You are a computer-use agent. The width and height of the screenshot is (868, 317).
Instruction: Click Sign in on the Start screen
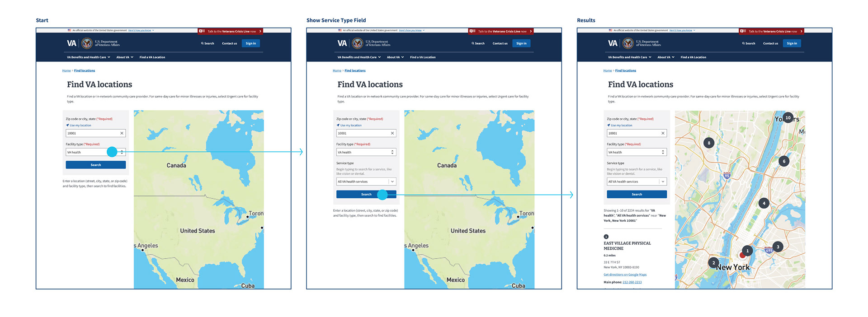tap(251, 43)
